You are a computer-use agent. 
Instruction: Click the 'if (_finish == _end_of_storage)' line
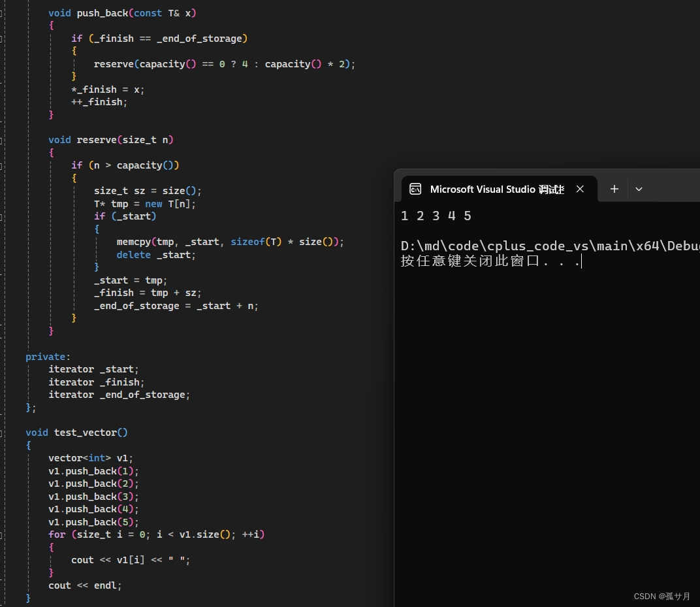[x=159, y=39]
